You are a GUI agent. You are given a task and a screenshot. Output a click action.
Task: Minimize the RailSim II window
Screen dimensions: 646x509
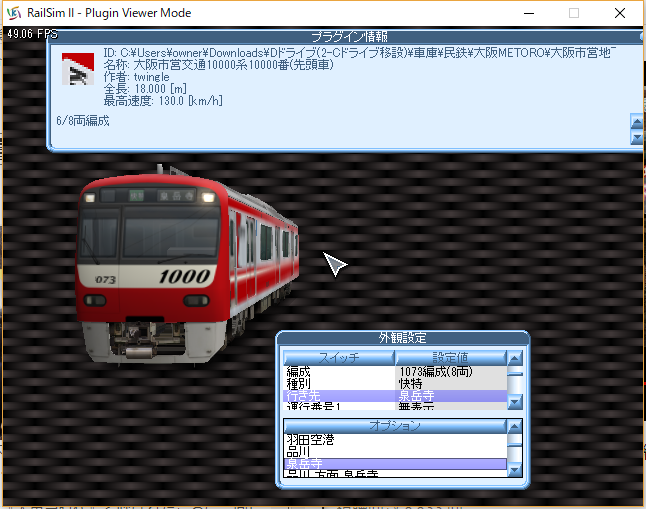pos(529,13)
